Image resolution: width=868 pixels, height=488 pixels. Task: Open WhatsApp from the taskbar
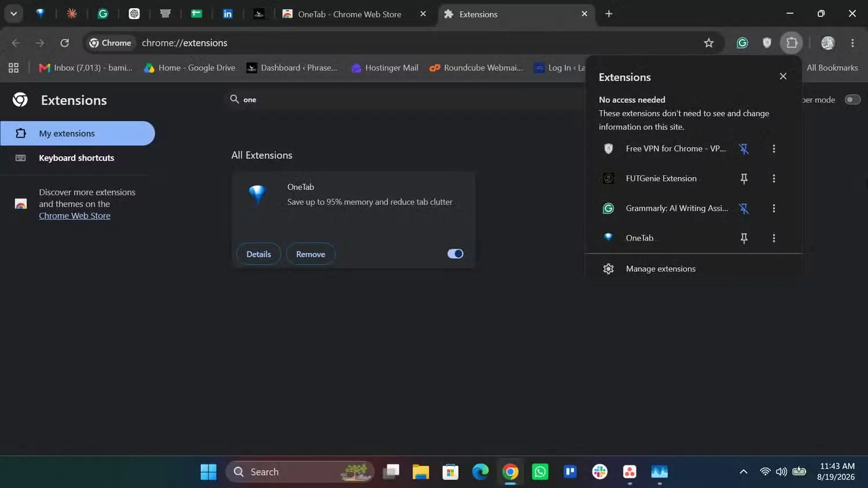(540, 472)
